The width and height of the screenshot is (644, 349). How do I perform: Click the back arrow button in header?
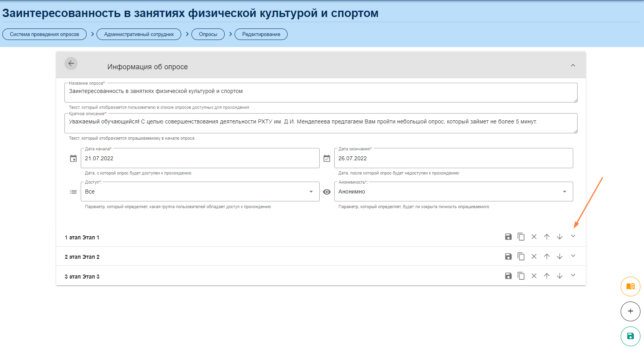[71, 63]
